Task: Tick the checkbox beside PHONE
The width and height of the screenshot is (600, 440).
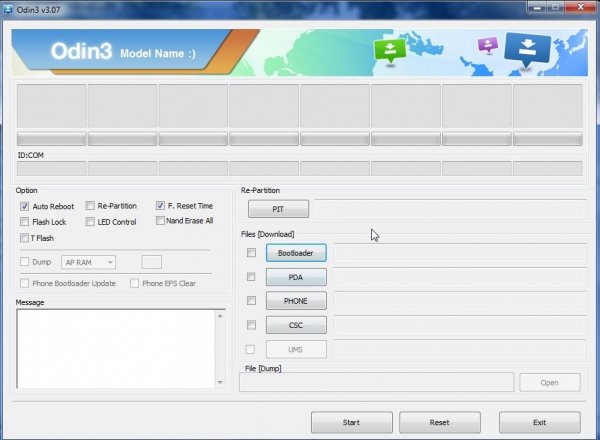Action: pos(251,301)
